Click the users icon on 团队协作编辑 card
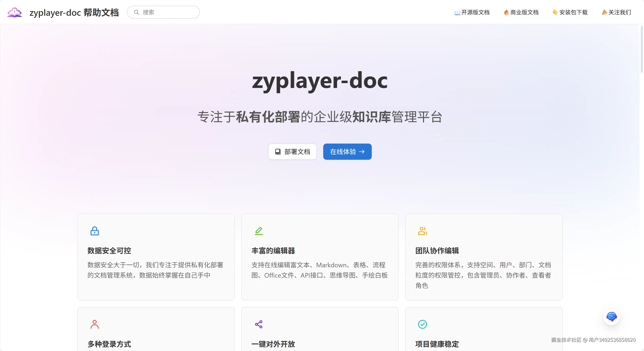 click(x=423, y=231)
